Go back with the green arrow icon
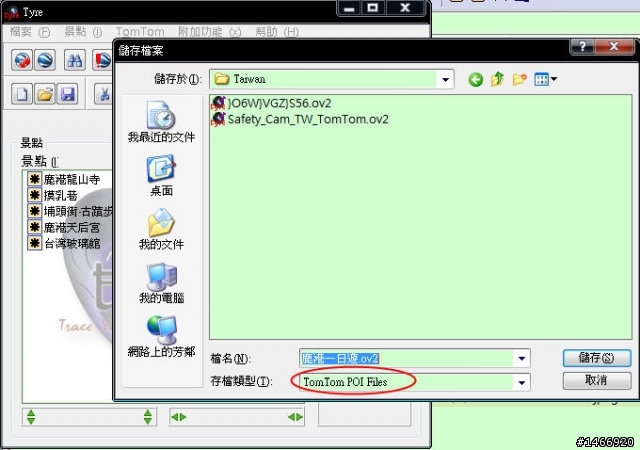Viewport: 640px width, 450px height. [476, 79]
